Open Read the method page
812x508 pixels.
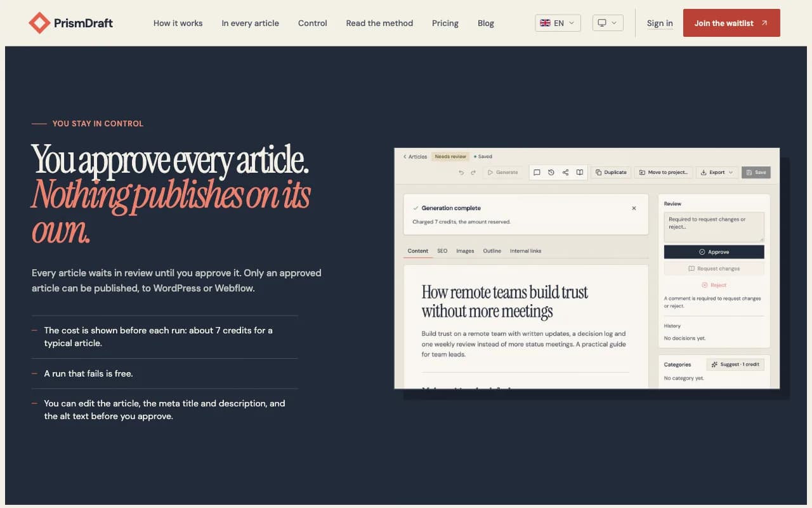point(379,23)
